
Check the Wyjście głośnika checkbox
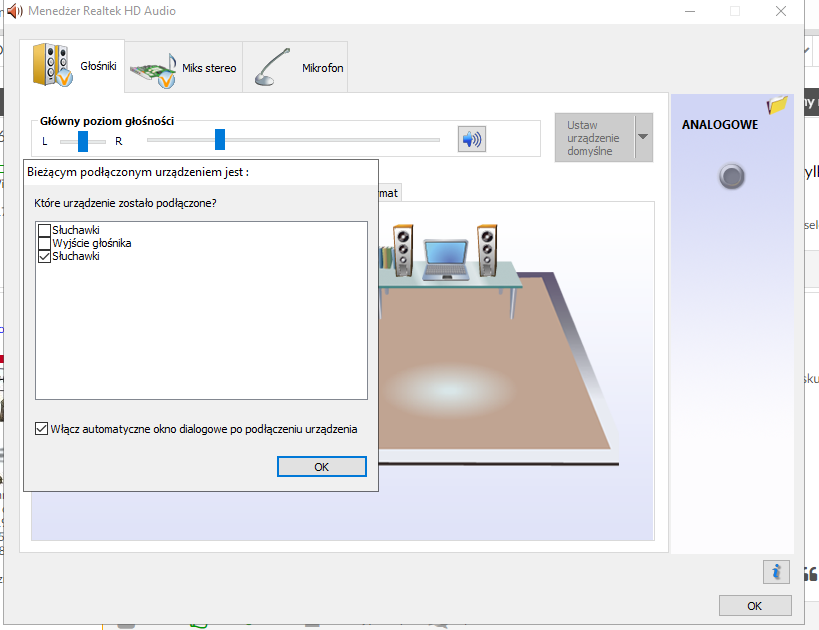click(x=44, y=243)
